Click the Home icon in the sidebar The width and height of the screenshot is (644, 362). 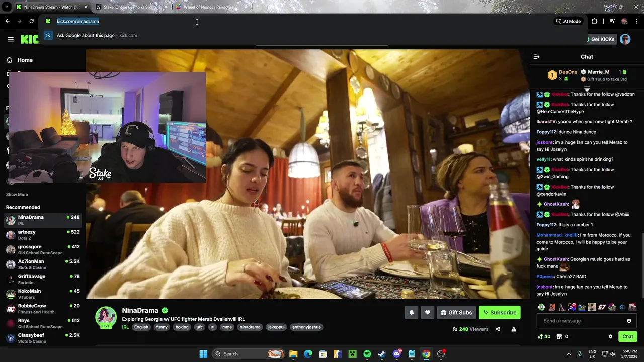9,60
